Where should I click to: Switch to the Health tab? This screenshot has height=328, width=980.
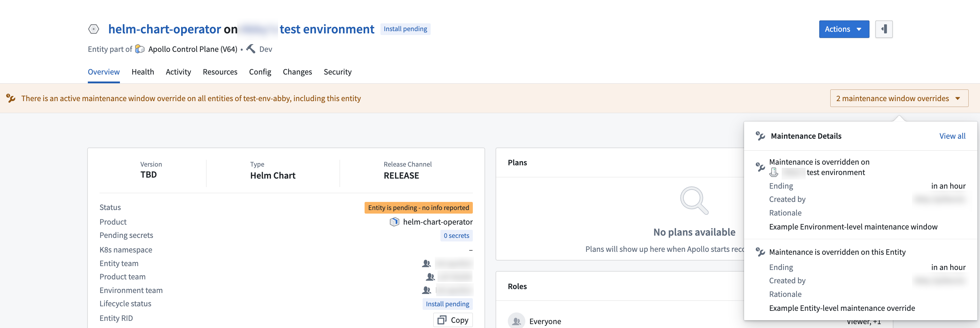point(143,72)
